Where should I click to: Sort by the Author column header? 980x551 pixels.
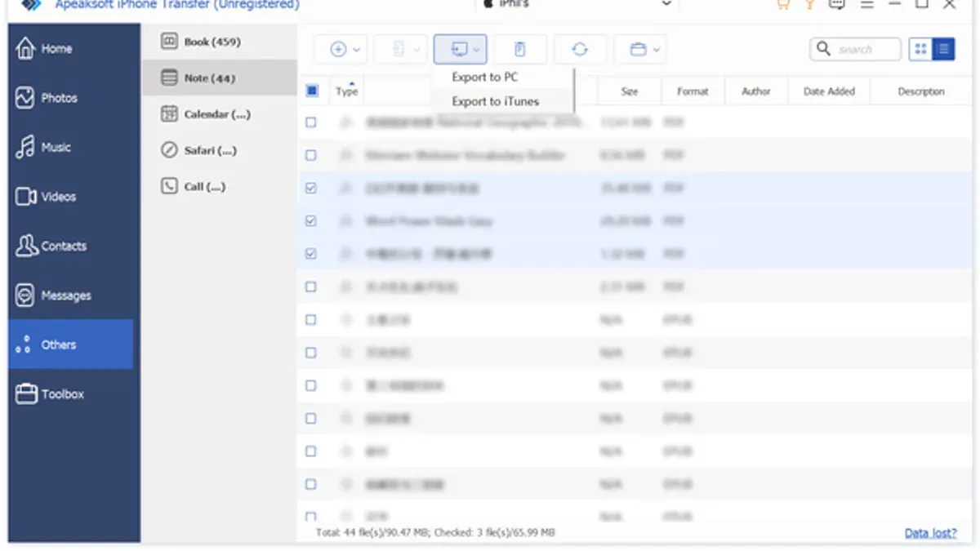tap(756, 91)
